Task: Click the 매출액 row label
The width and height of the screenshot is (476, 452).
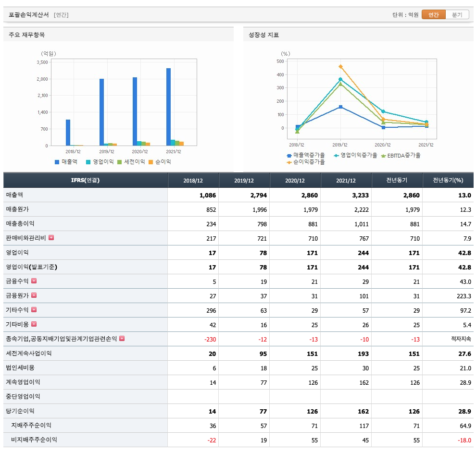Action: (14, 195)
